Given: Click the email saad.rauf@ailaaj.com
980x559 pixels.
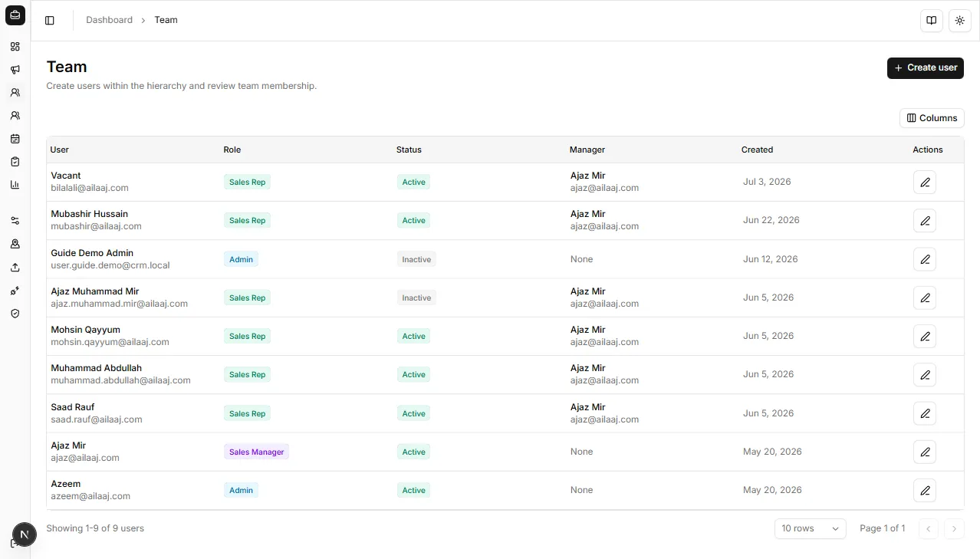Looking at the screenshot, I should point(97,419).
